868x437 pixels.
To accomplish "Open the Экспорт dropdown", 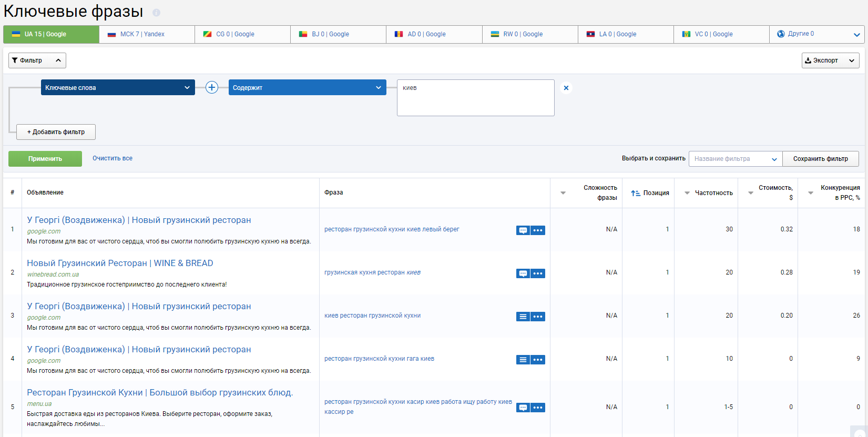I will click(830, 60).
